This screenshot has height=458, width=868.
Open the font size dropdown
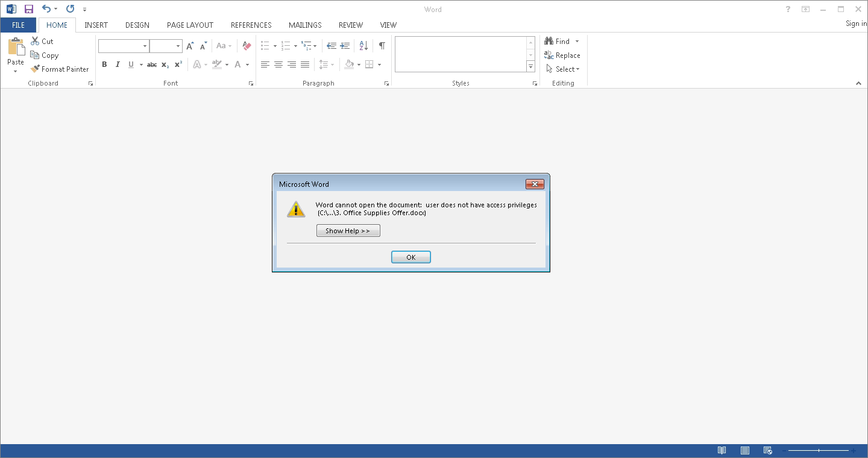pos(178,46)
